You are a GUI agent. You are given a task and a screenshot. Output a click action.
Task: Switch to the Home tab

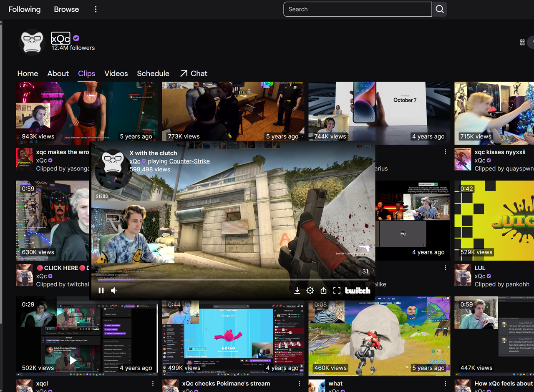point(28,73)
